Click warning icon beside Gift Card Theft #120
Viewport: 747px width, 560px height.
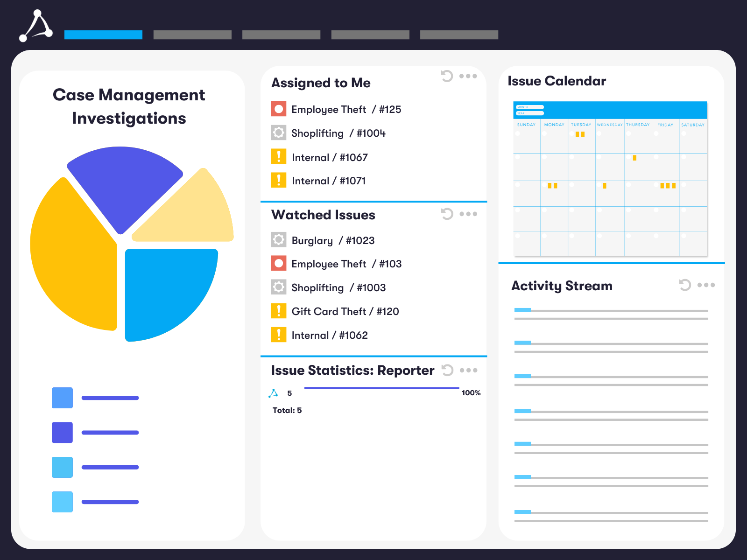(x=279, y=311)
